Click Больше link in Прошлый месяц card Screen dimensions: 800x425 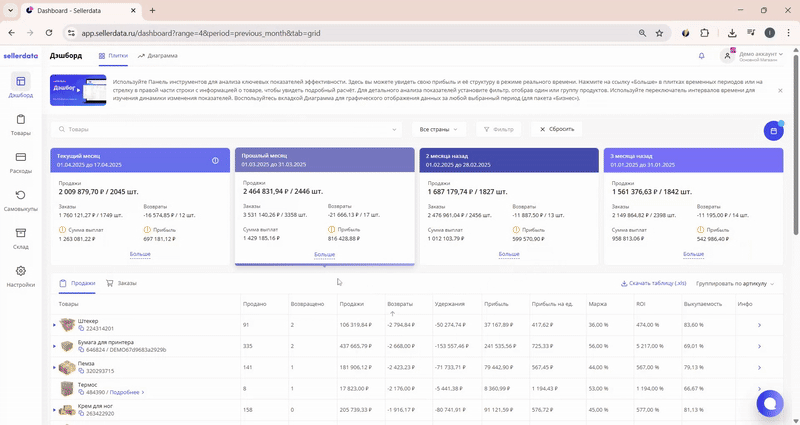[x=324, y=255]
